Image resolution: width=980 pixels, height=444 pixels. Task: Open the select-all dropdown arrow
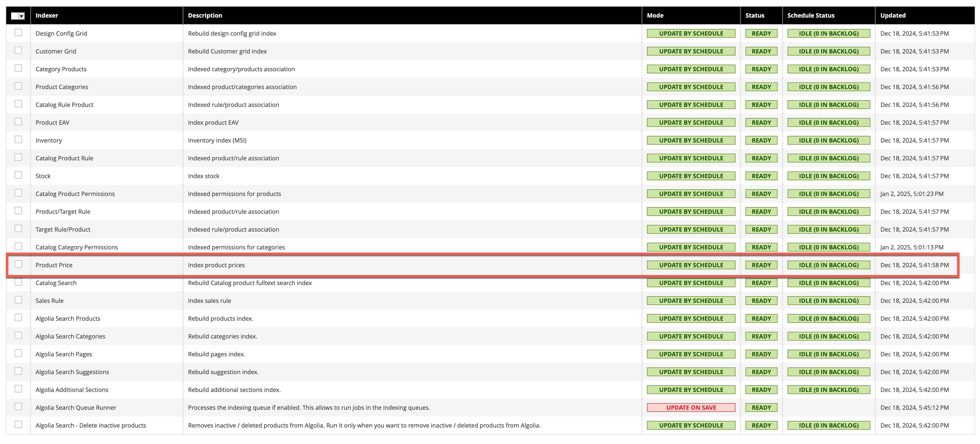click(22, 16)
